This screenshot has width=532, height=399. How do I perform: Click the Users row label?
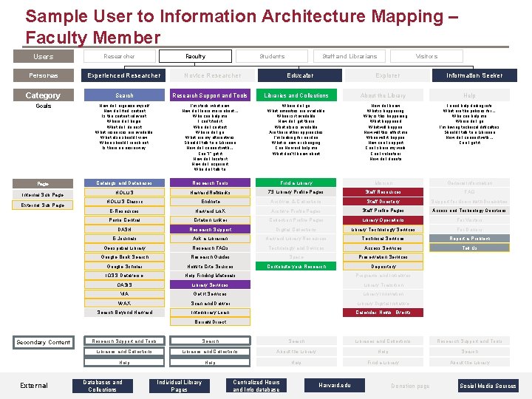pyautogui.click(x=44, y=56)
